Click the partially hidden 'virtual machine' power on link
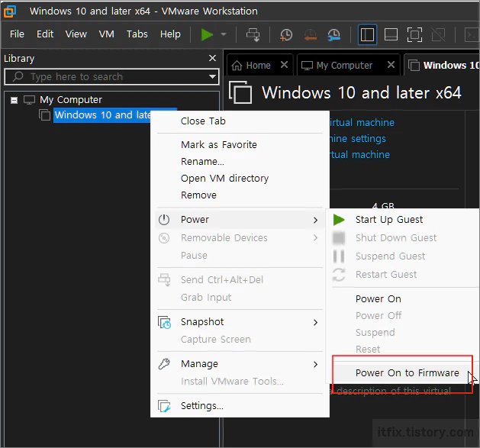 coord(362,123)
